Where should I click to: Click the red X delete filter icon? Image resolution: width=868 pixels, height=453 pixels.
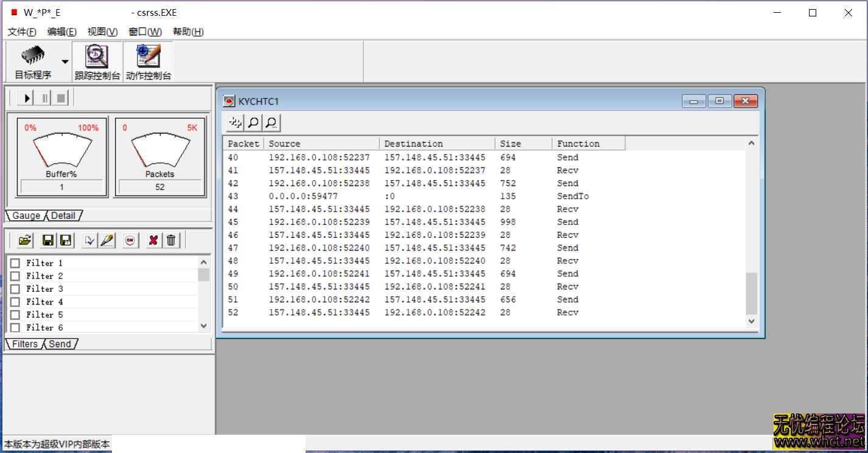[x=153, y=241]
